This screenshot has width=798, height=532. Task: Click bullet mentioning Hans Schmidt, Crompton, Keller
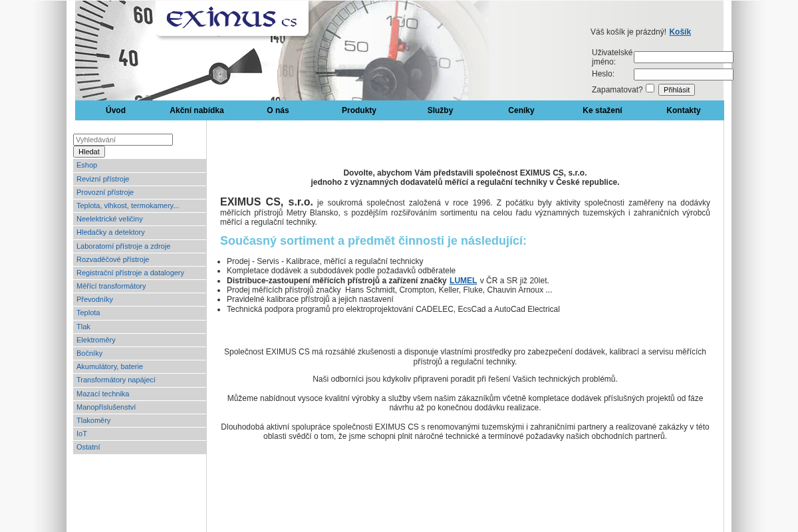click(x=389, y=290)
